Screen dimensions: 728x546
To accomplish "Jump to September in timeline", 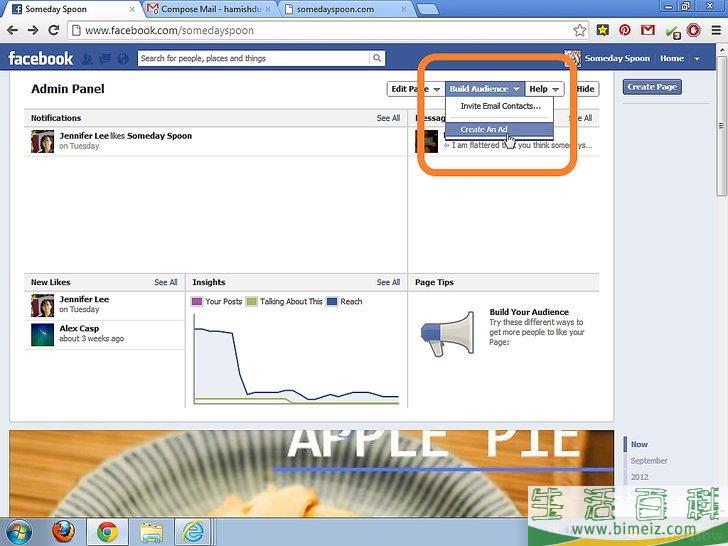I will [649, 461].
